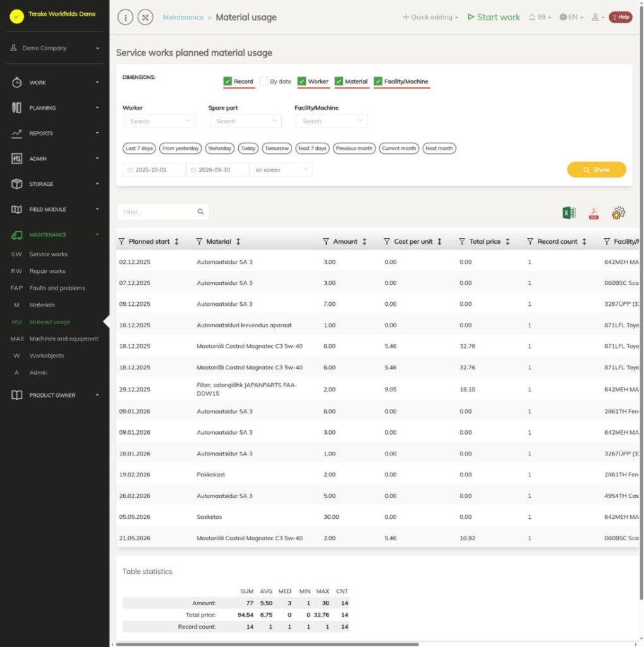Image resolution: width=644 pixels, height=647 pixels.
Task: Sort by Amount column
Action: tap(365, 241)
